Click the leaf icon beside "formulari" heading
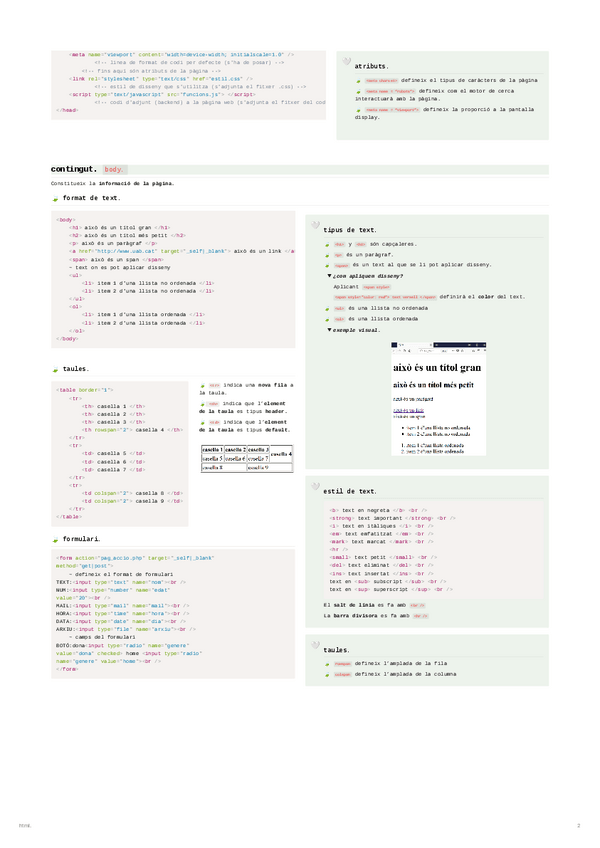This screenshot has height=848, width=600. [55, 538]
